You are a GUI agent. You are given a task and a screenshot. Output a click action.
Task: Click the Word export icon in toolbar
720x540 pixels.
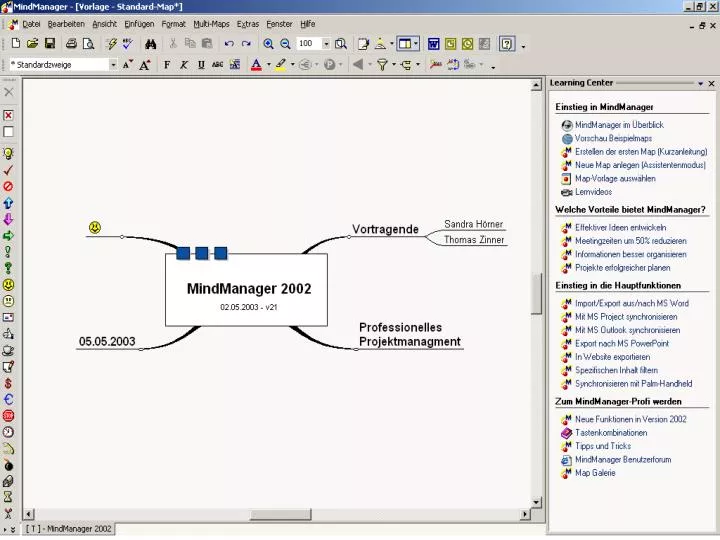(x=433, y=44)
